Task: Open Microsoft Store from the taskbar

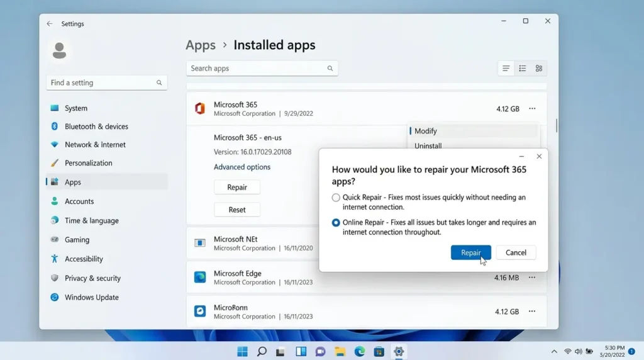Action: (x=379, y=351)
